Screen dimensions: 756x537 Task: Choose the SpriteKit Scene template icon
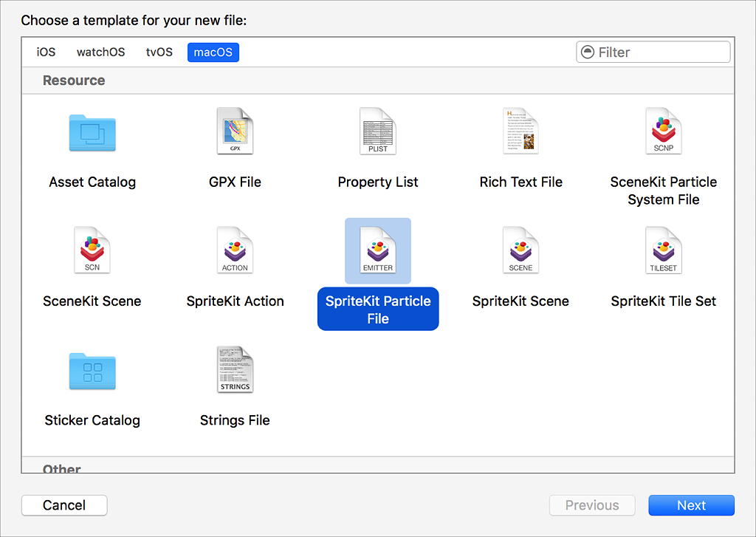pyautogui.click(x=520, y=250)
